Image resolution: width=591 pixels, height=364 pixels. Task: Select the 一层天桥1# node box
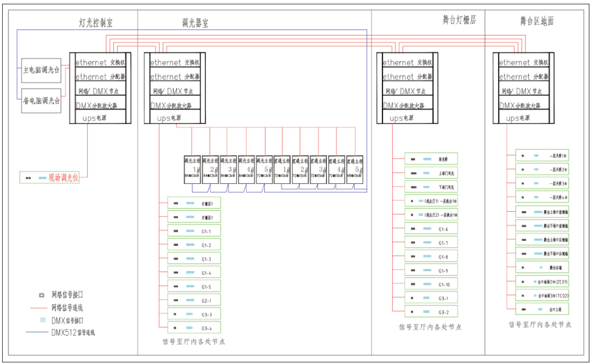542,155
